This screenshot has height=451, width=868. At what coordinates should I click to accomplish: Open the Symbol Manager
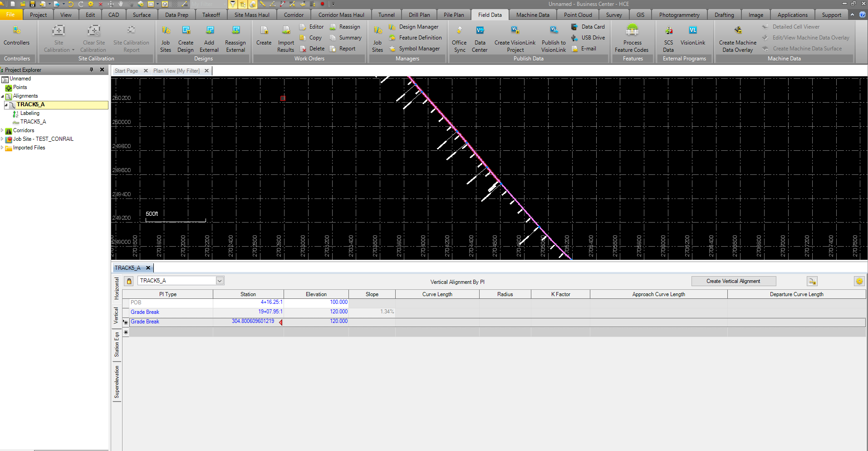coord(415,49)
